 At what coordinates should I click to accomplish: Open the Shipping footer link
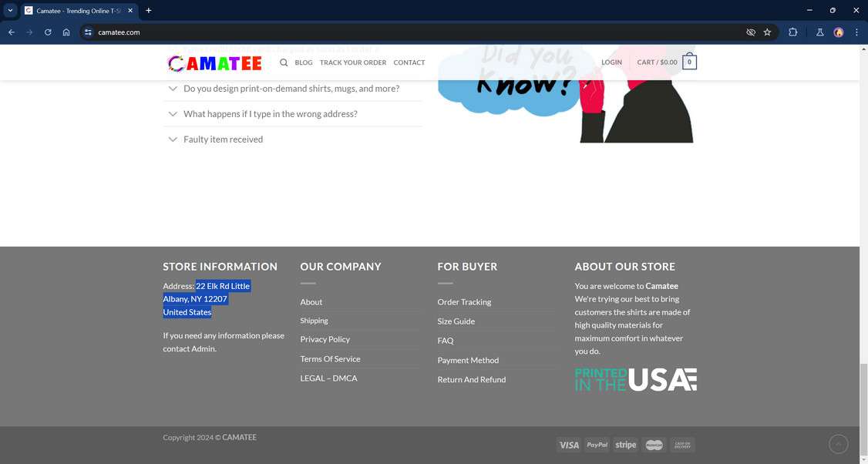click(x=314, y=321)
